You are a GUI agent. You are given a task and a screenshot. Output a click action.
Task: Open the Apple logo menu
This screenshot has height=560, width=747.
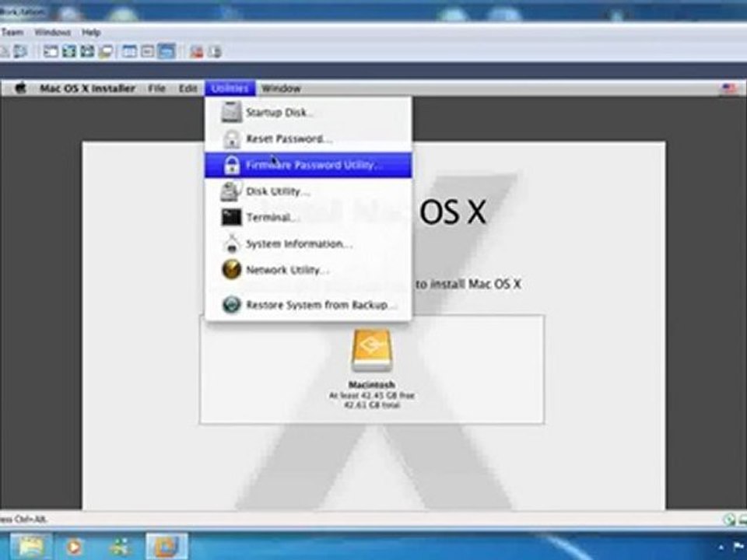point(20,88)
